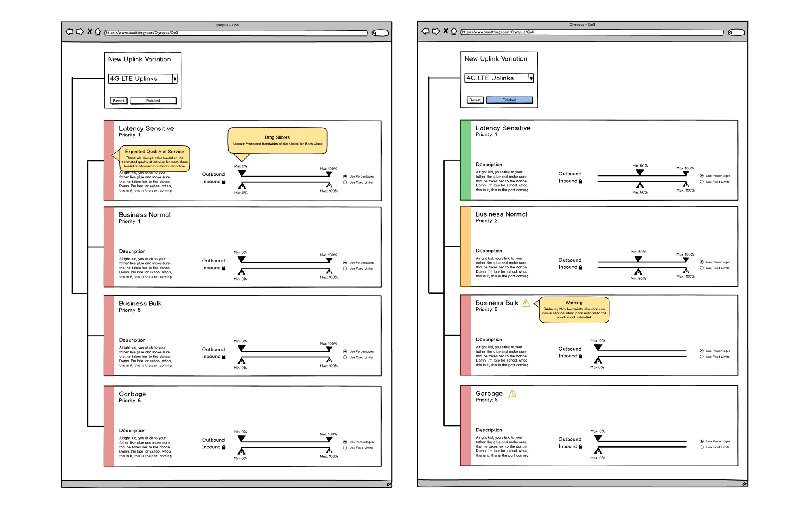Screen dimensions: 812x511
Task: Click warning triangle next to Garbage
Action: 513,394
